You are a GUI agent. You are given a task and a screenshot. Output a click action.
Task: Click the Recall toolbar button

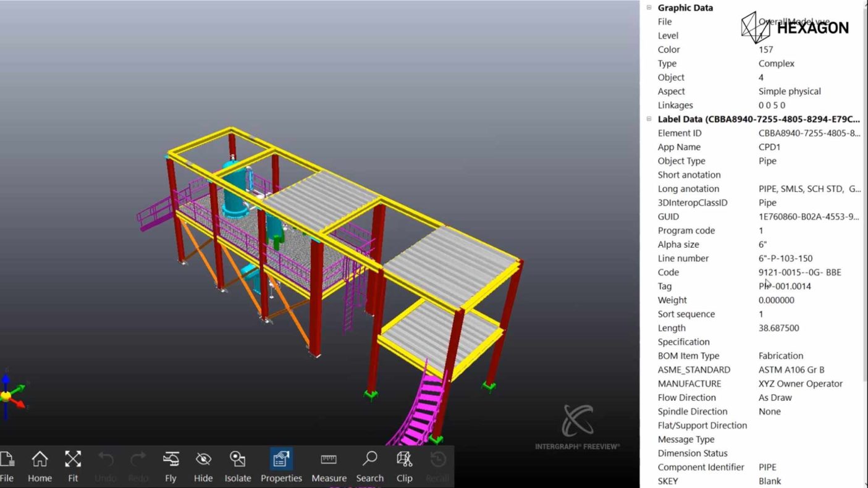[437, 460]
